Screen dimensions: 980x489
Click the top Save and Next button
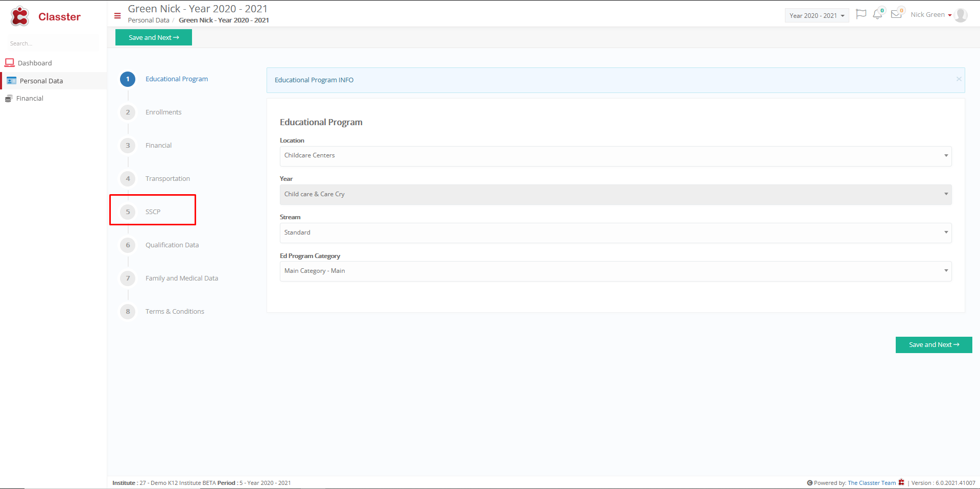point(154,37)
